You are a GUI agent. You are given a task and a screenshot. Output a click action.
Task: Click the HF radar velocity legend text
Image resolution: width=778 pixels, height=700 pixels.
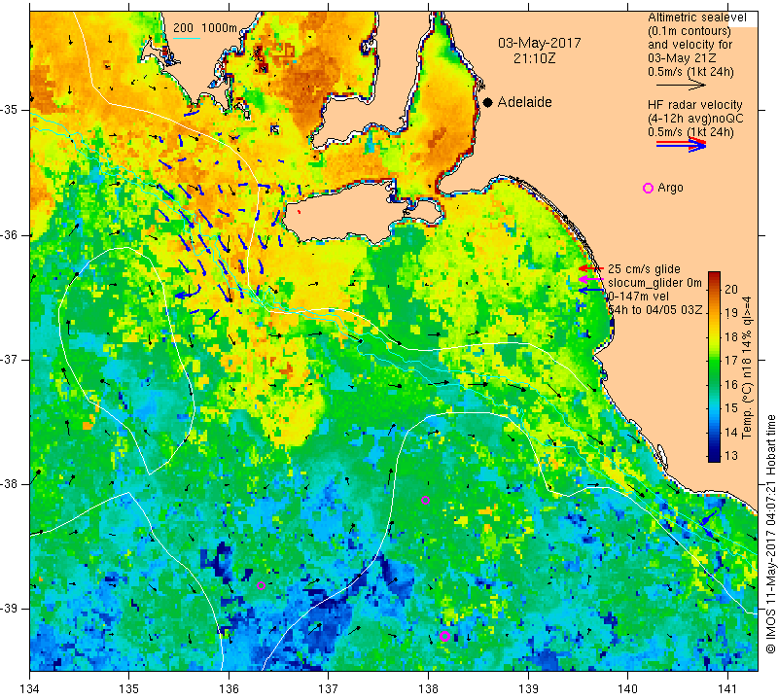coord(694,105)
